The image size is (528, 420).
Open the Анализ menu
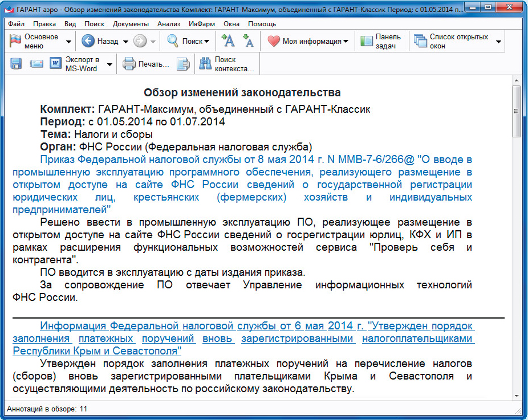click(168, 24)
